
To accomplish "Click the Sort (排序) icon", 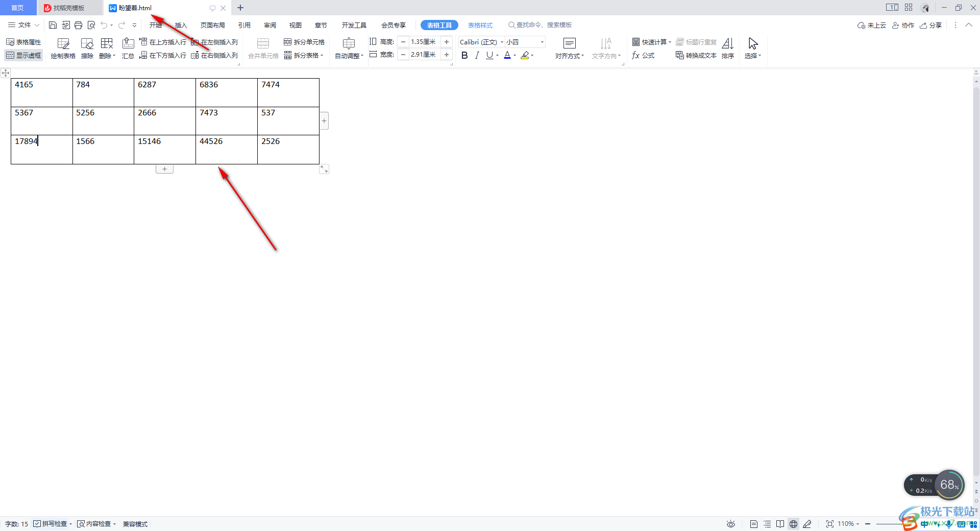I will [728, 49].
